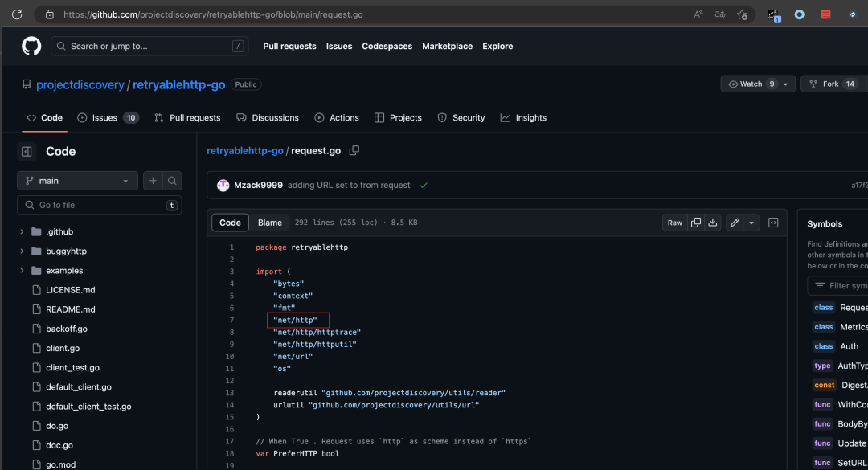
Task: Focus the Search or jump to field
Action: [149, 46]
